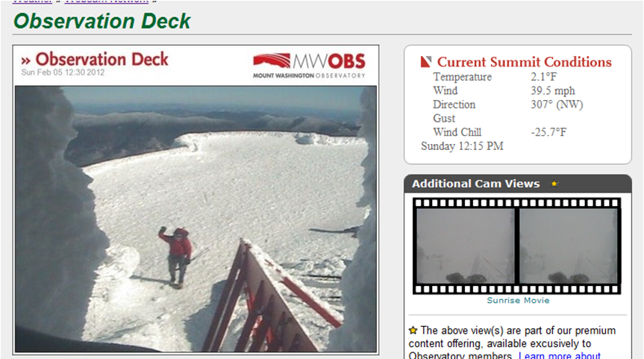Click the red double-arrow before Observation Deck title
Viewport: 644px width, 359px height.
pyautogui.click(x=25, y=61)
